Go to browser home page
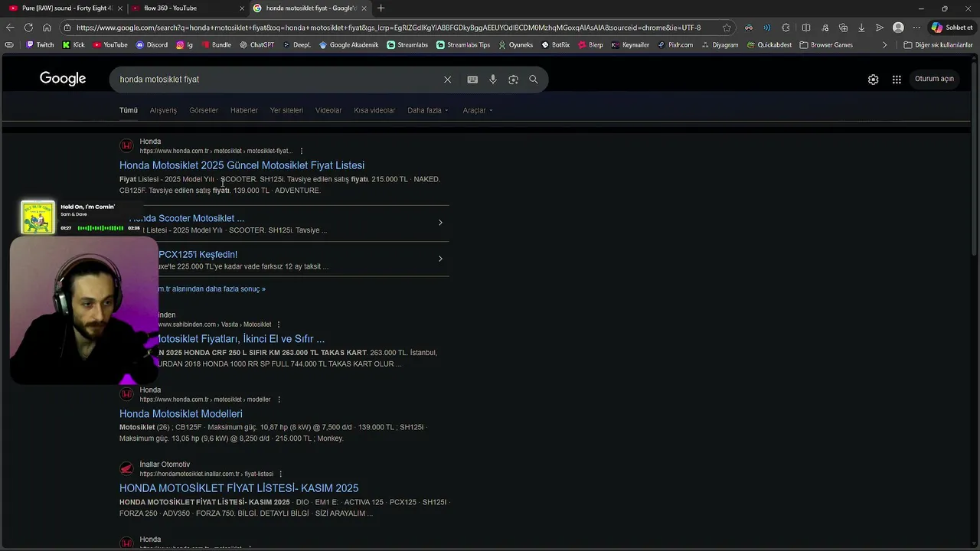This screenshot has width=980, height=551. coord(47,28)
